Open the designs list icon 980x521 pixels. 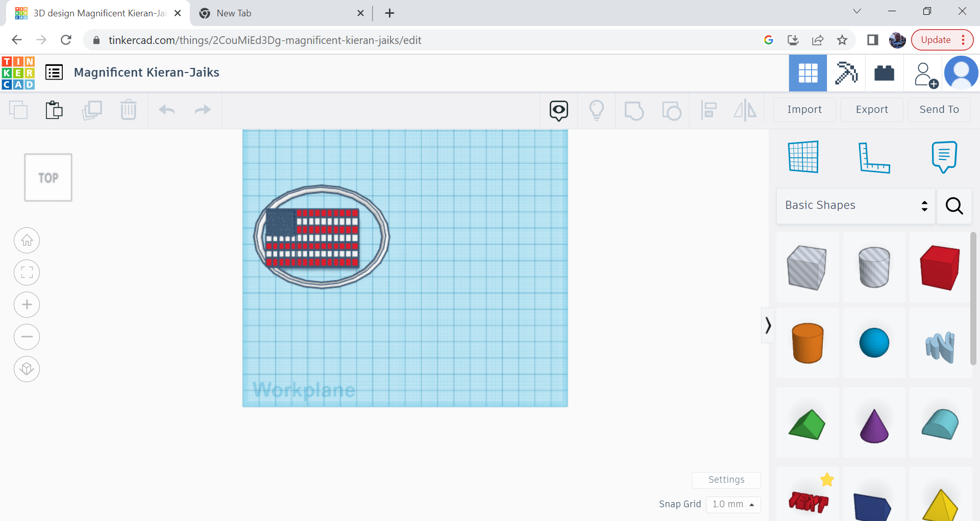click(x=54, y=73)
